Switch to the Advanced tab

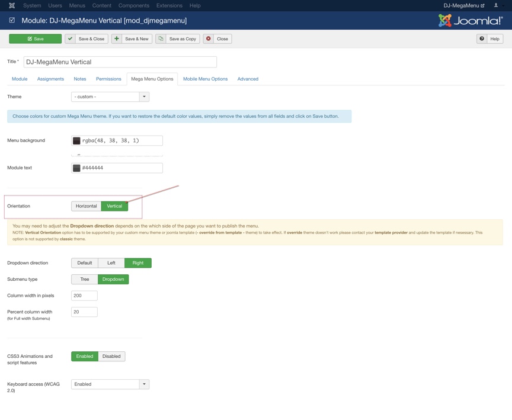tap(248, 79)
